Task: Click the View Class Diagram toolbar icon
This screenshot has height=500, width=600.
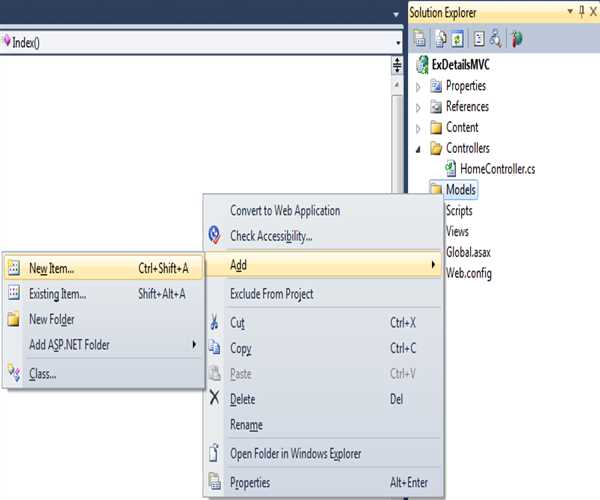Action: coord(494,39)
